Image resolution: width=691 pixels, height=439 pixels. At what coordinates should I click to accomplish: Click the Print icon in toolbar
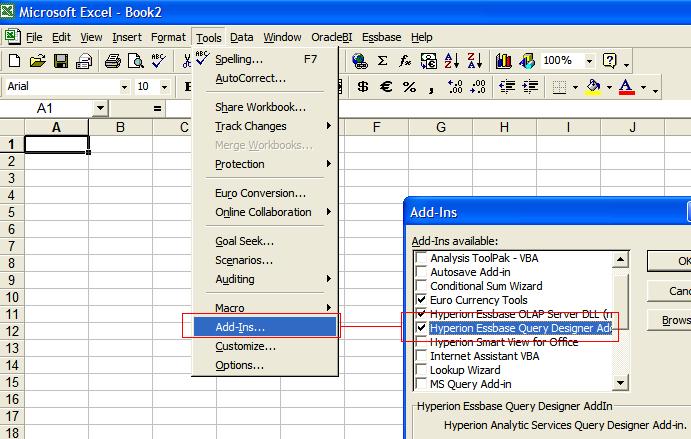(x=113, y=60)
